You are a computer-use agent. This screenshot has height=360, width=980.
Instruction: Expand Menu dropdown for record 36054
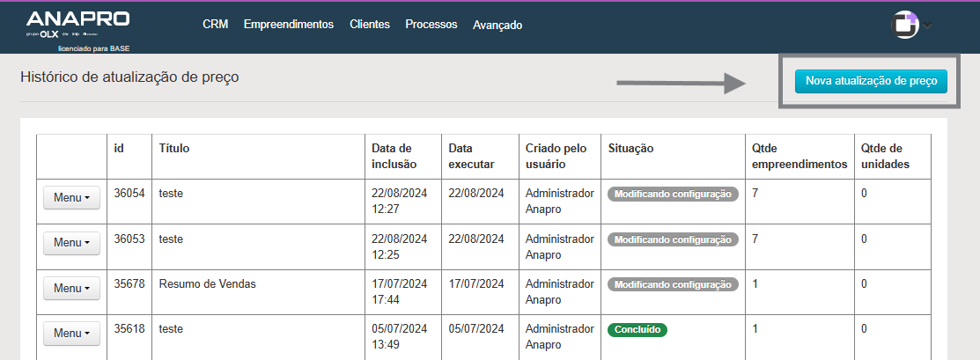tap(71, 198)
